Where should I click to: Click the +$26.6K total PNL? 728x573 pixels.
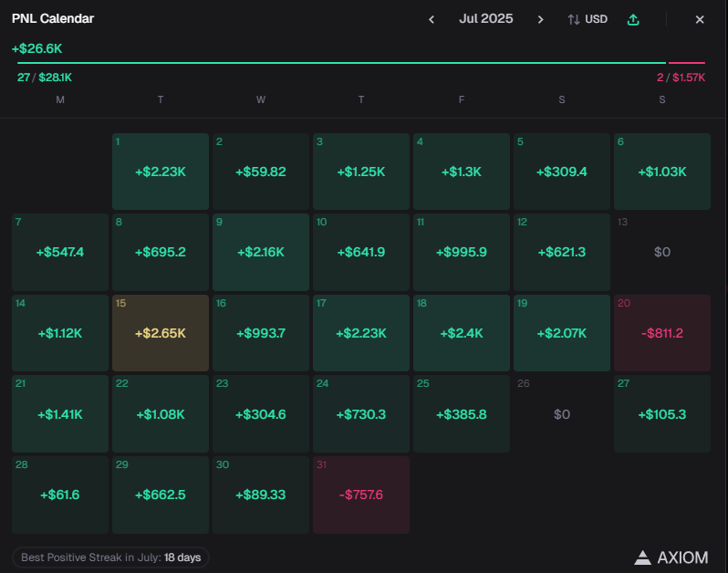tap(37, 48)
